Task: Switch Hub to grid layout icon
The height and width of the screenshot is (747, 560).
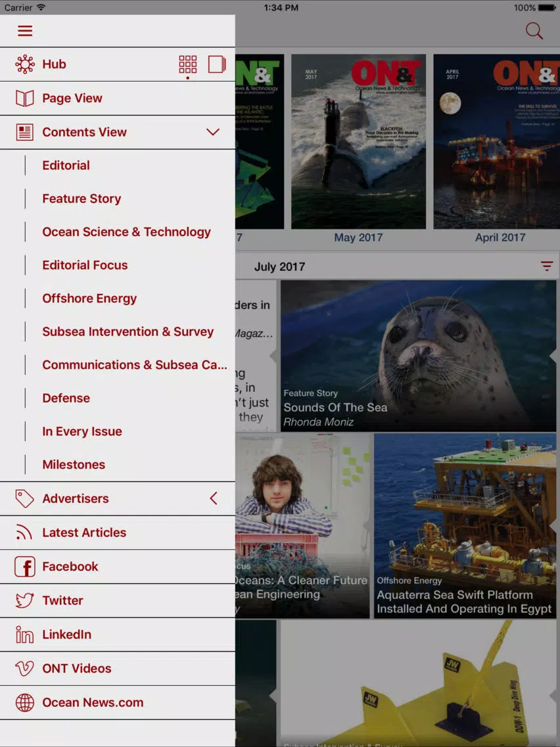Action: (187, 64)
